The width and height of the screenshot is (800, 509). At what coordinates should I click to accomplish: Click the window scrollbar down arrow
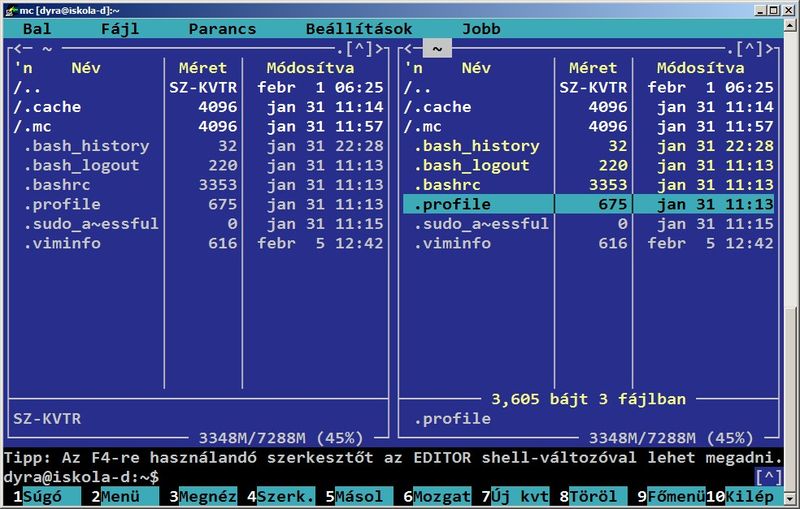point(791,498)
